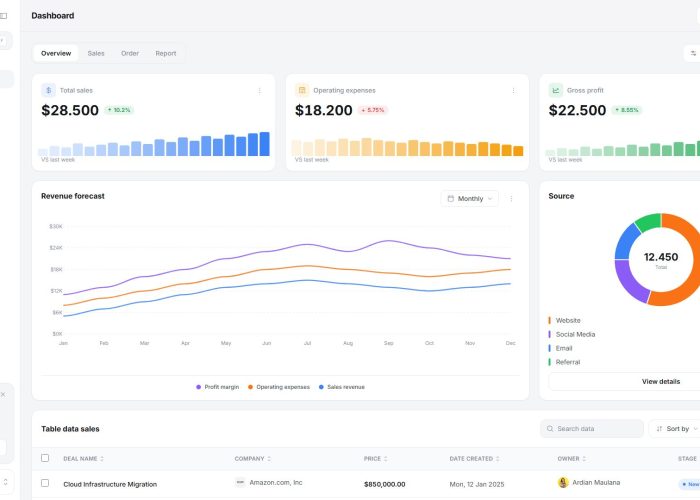Open the Overview tab

point(56,53)
